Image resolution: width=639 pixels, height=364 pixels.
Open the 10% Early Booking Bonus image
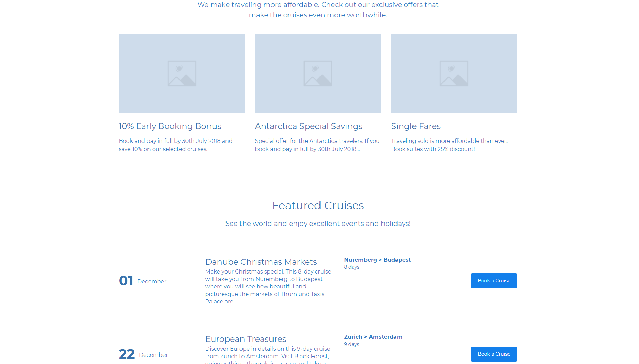point(182,73)
